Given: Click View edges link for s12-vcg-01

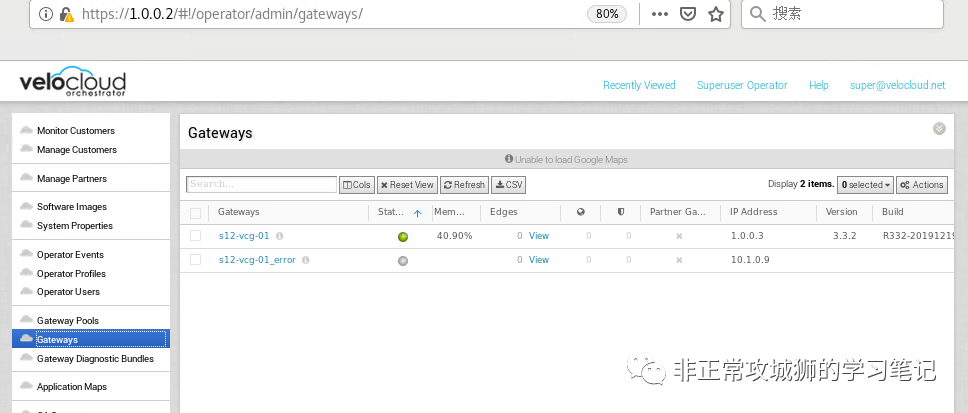Looking at the screenshot, I should (x=539, y=236).
